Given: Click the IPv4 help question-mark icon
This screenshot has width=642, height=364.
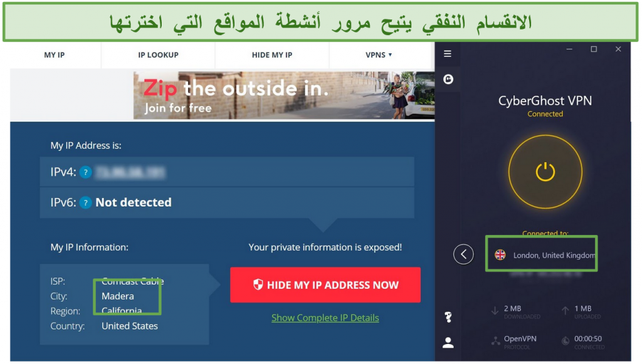Looking at the screenshot, I should [85, 172].
